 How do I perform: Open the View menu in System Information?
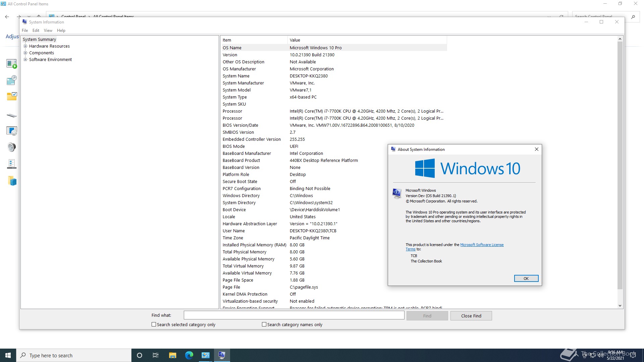48,31
